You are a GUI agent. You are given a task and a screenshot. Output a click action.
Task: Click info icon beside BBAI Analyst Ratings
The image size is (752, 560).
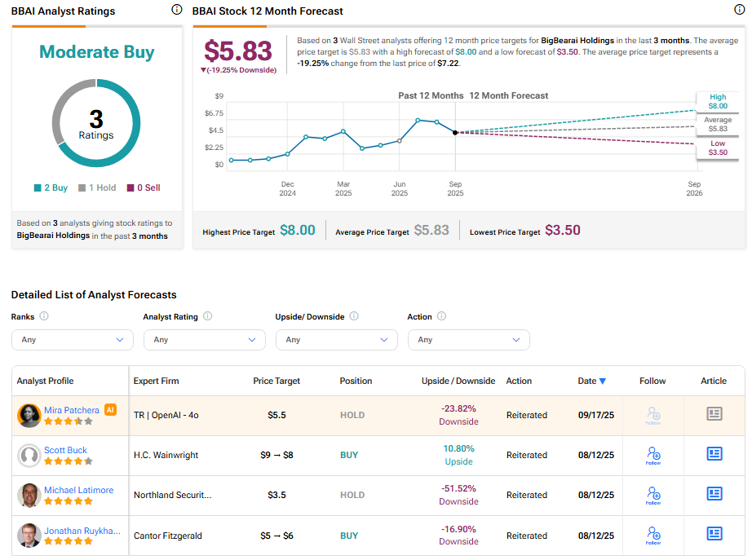[x=177, y=10]
